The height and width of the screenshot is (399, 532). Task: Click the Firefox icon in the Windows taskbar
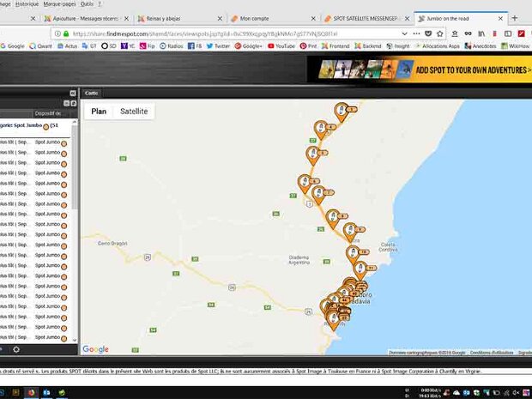click(31, 393)
